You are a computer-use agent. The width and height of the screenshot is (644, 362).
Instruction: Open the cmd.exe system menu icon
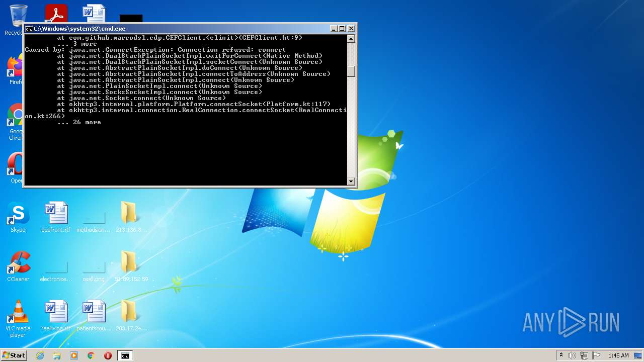pyautogui.click(x=29, y=29)
